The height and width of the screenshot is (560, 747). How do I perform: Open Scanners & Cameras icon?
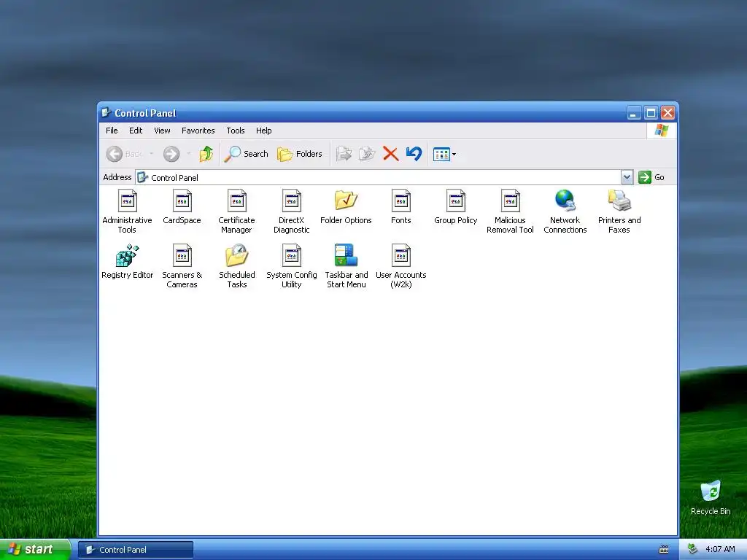(182, 255)
